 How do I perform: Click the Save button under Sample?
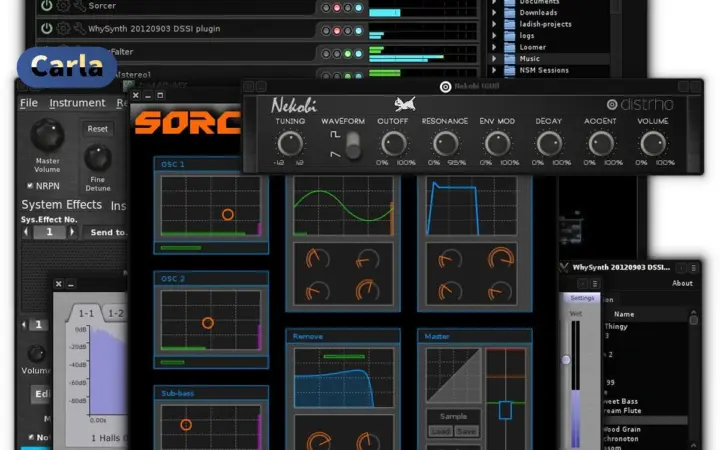(467, 431)
